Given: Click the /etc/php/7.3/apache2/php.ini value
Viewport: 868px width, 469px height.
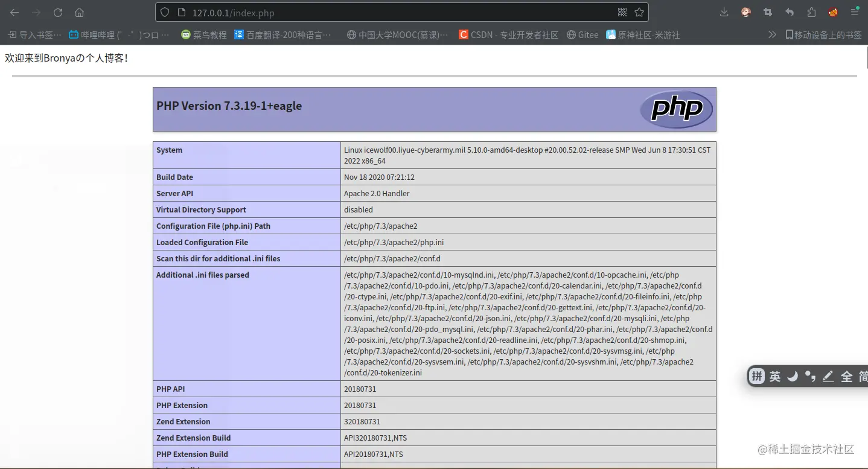Looking at the screenshot, I should 394,243.
